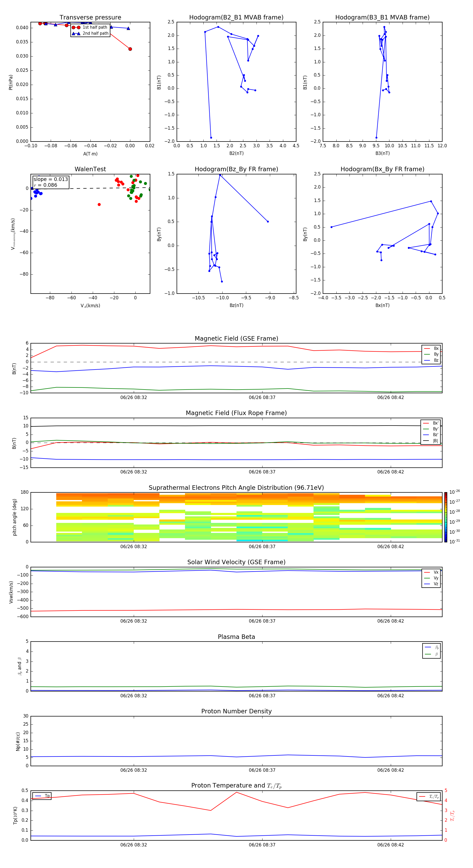
Task: Click the '1st half path' legend entry
Action: (90, 27)
